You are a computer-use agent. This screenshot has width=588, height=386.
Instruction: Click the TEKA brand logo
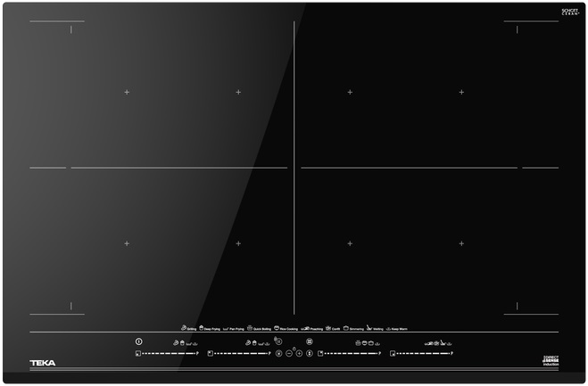[42, 363]
